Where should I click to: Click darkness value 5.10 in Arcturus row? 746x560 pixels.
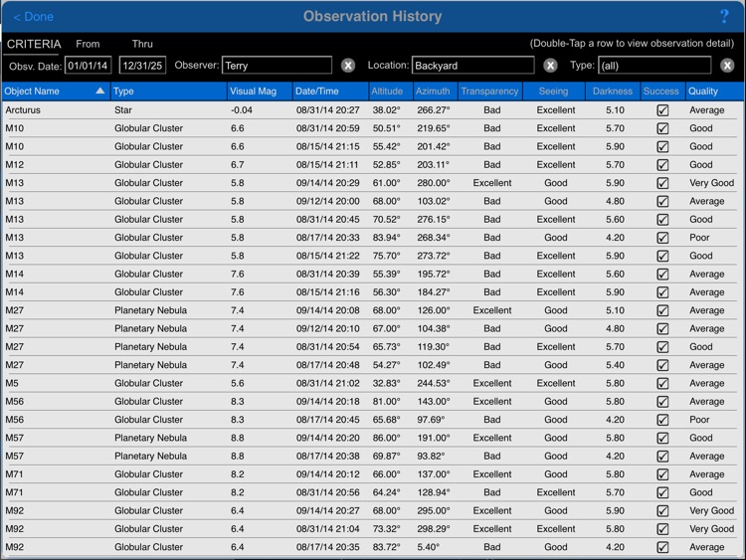(x=615, y=109)
